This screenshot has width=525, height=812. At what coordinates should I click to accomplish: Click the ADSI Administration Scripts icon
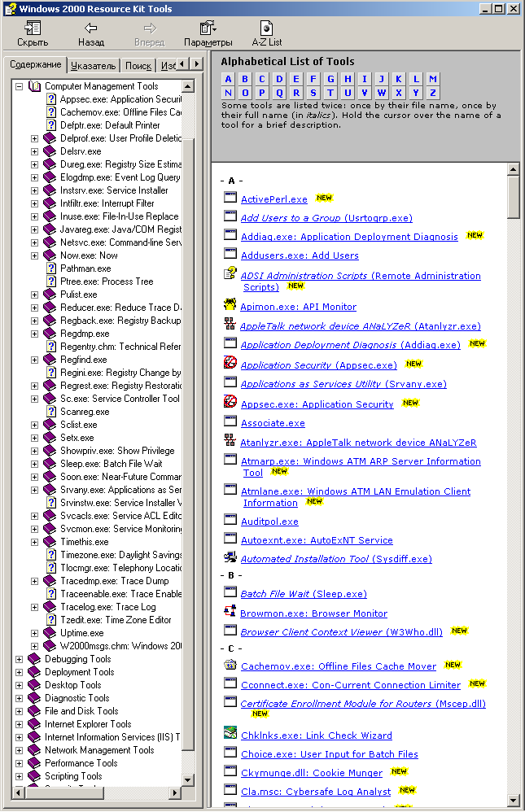point(230,273)
